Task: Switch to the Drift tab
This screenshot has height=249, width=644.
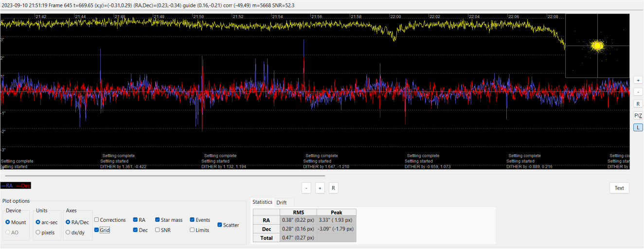Action: (x=282, y=202)
